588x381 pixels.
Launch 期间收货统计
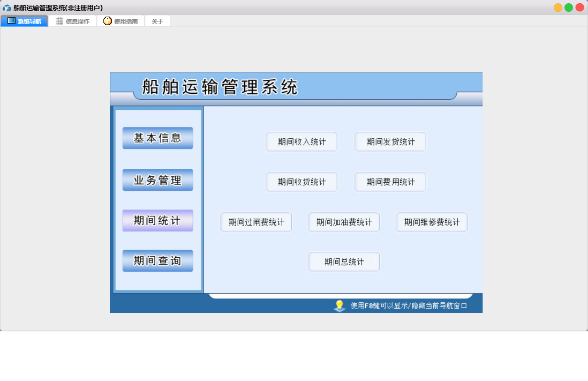[301, 182]
